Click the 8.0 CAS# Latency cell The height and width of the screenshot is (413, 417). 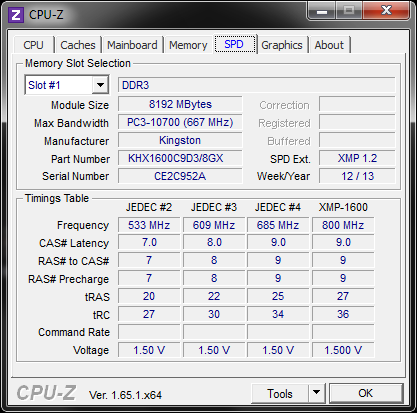214,242
